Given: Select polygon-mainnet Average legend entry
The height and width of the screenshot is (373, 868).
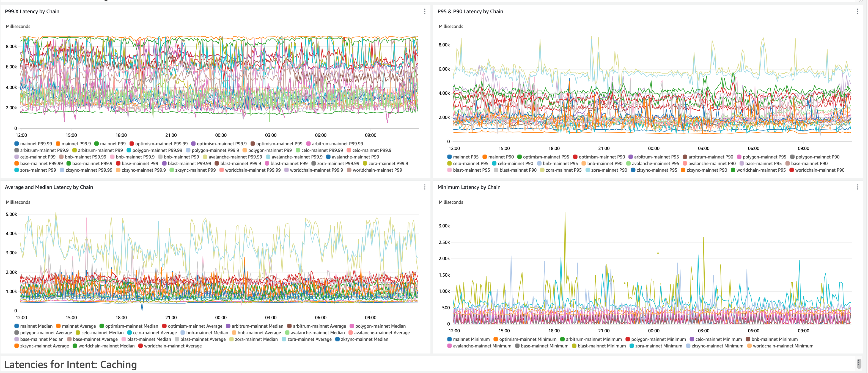Looking at the screenshot, I should 43,333.
